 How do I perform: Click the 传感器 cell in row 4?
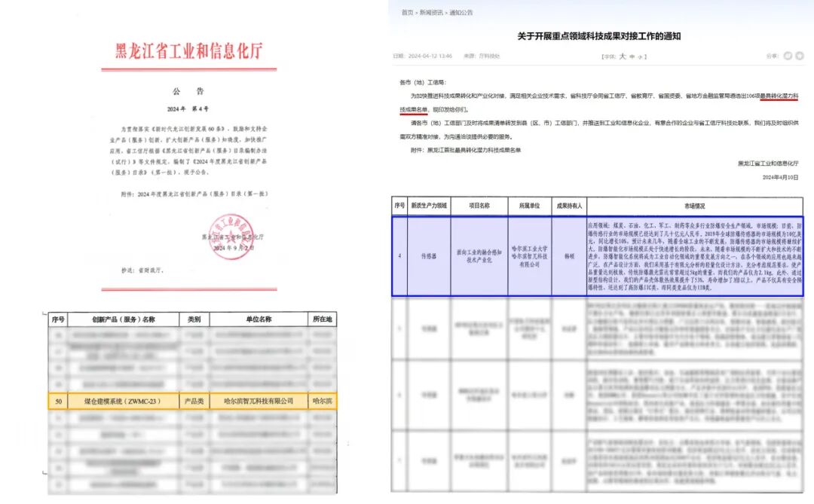coord(429,256)
